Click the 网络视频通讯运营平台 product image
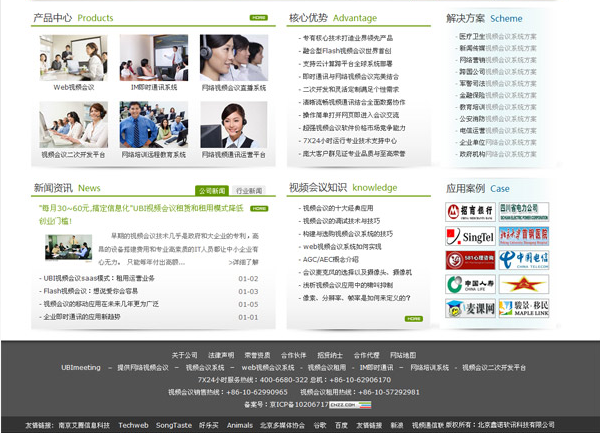The width and height of the screenshot is (600, 433). point(233,125)
